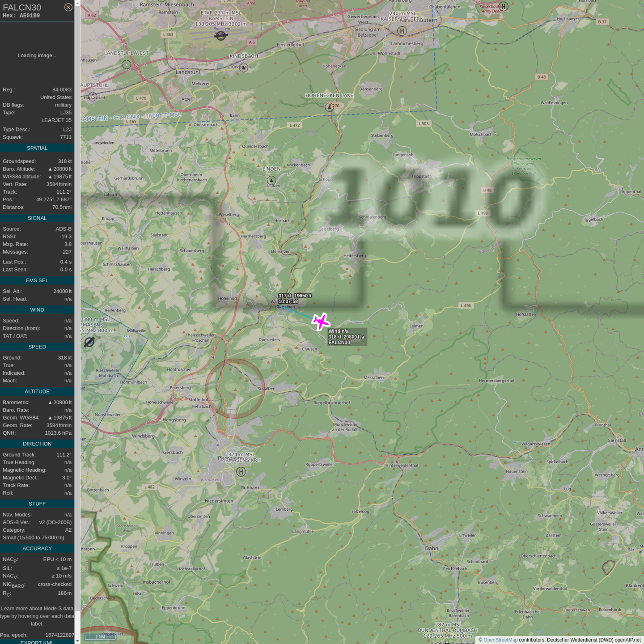The height and width of the screenshot is (644, 644).
Task: Click the 10:07:58 track timestamp label
Action: [x=288, y=301]
